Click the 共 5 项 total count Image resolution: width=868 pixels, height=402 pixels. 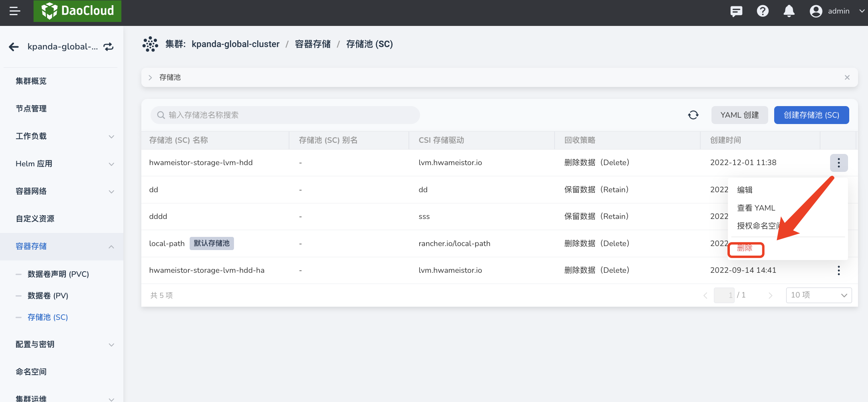(161, 296)
